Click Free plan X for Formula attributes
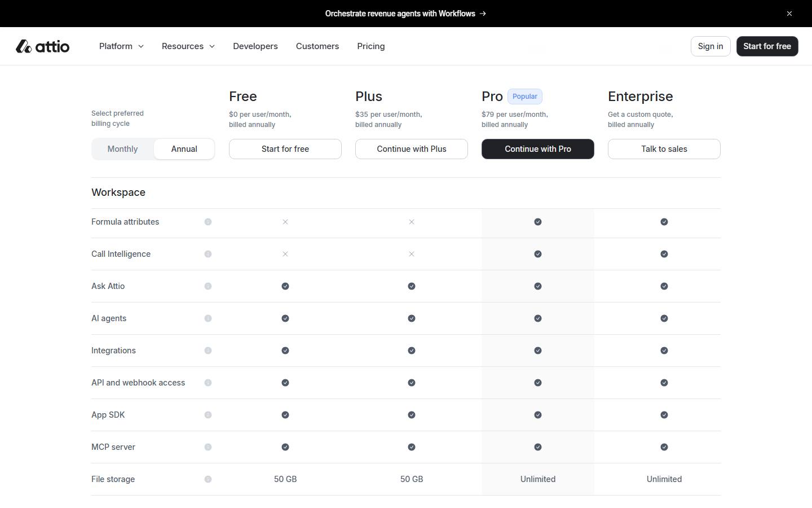Viewport: 812px width, 508px height. click(x=285, y=222)
